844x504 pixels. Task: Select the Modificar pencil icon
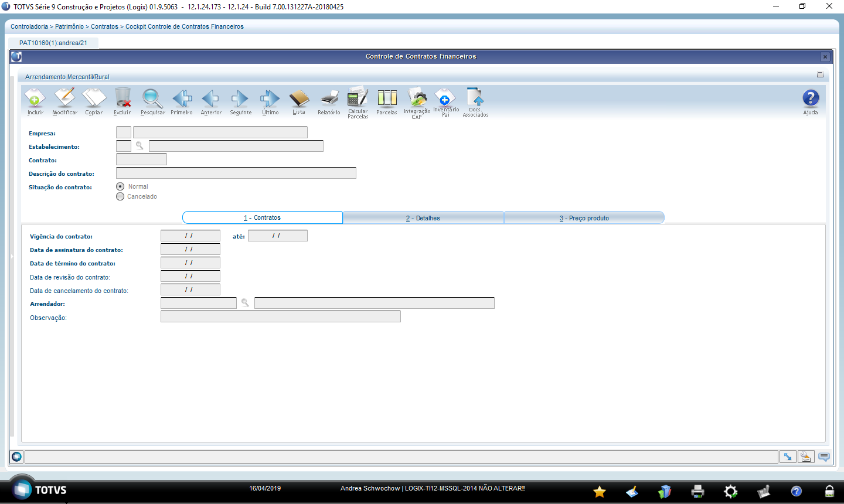(64, 98)
